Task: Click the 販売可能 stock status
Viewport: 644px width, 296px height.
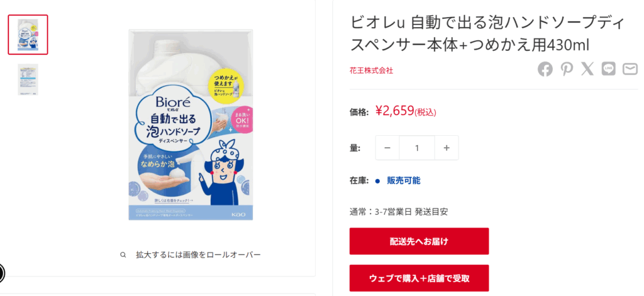Action: click(404, 180)
